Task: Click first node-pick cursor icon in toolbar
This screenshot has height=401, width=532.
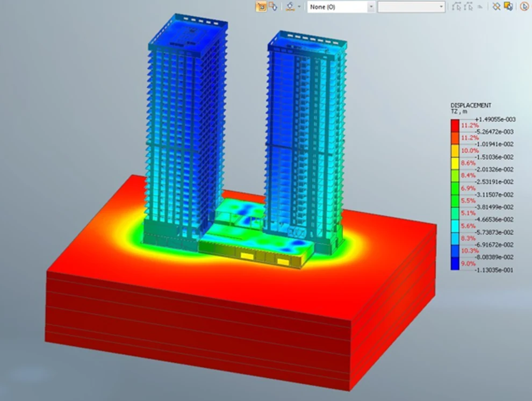Action: [x=457, y=6]
